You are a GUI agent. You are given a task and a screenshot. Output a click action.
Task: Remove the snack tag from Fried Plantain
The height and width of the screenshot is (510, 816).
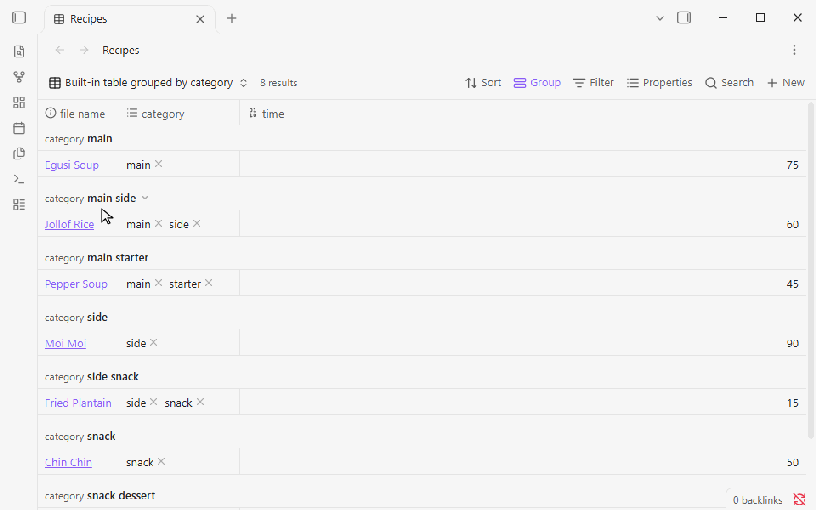[x=200, y=402]
